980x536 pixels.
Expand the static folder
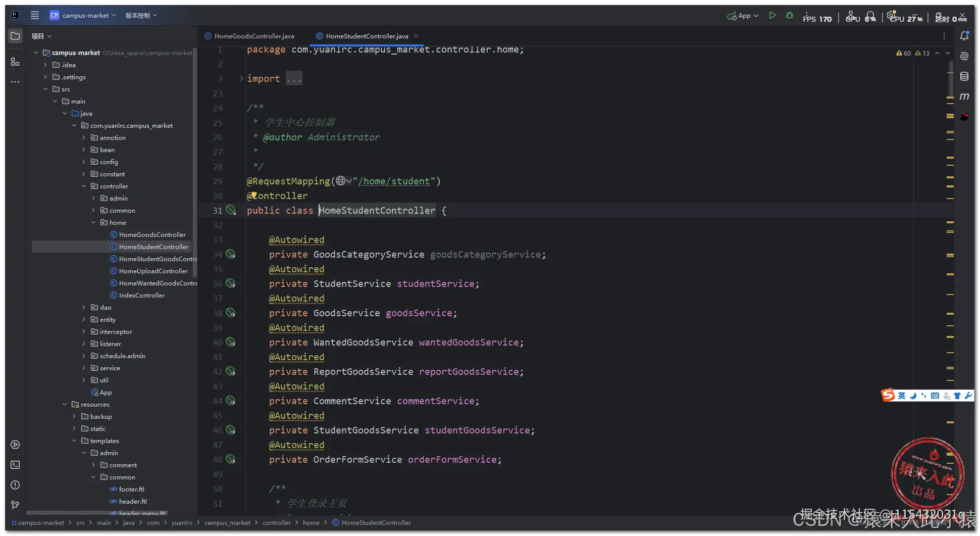[74, 428]
